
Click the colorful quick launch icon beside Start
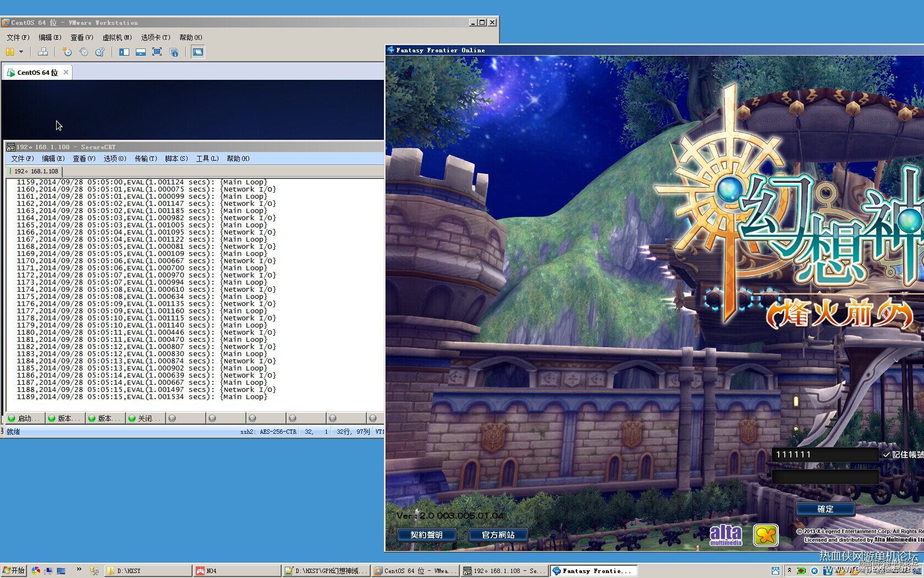(36, 571)
